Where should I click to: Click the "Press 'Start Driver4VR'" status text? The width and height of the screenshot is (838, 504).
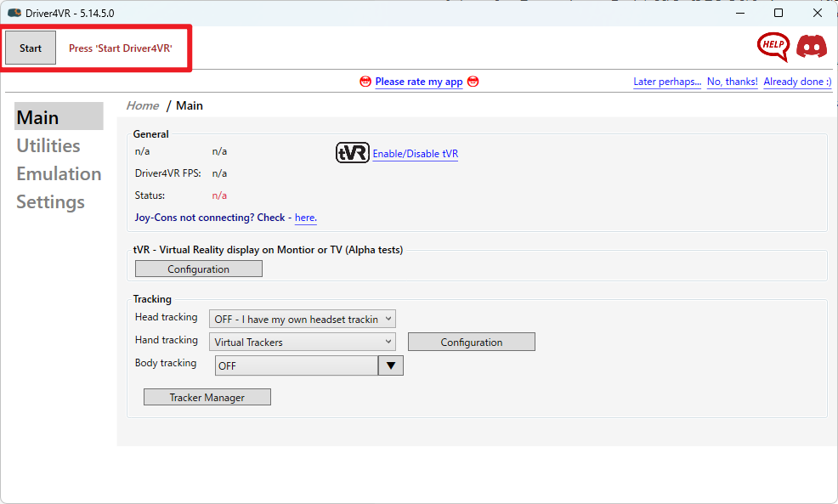click(x=121, y=48)
